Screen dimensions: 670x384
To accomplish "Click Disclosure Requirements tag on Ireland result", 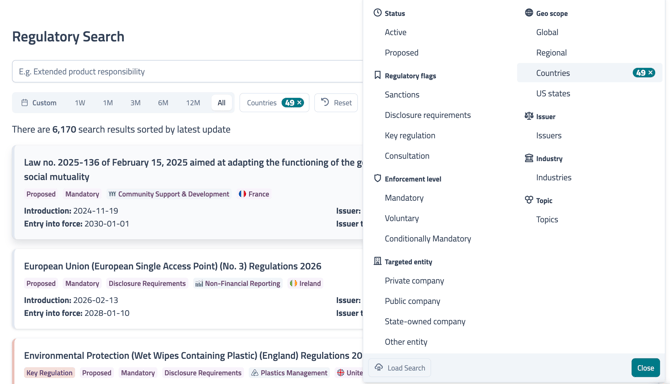I will (x=147, y=283).
